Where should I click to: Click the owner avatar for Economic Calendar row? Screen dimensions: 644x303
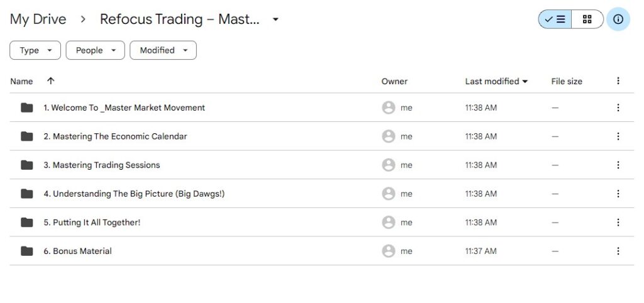pyautogui.click(x=389, y=136)
